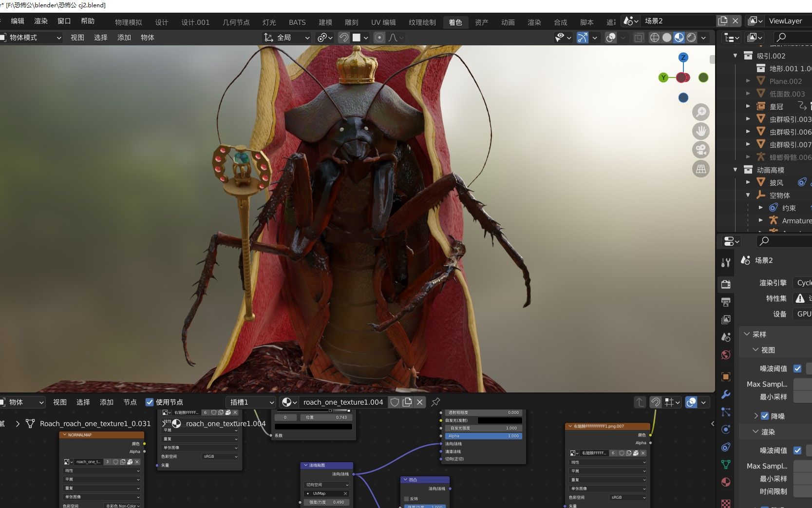Open the Object Data properties tab

coord(726,465)
